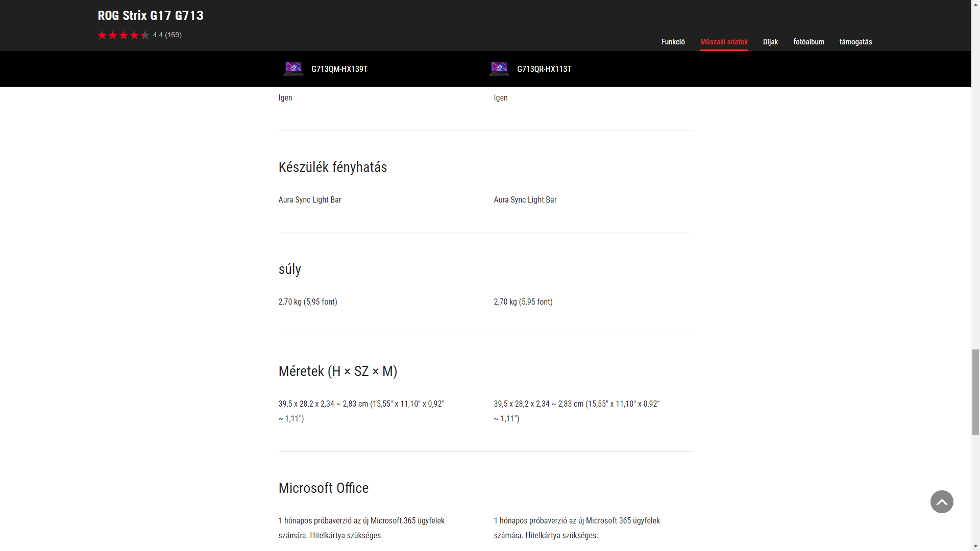Go to the támogatás tab
This screenshot has height=551, width=980.
tap(855, 42)
